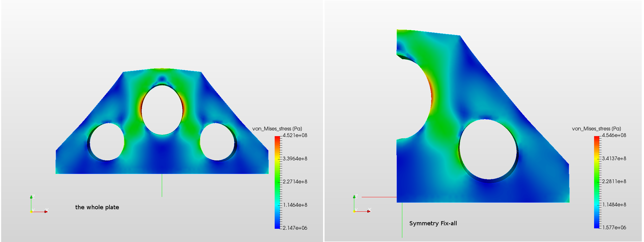The height and width of the screenshot is (242, 644).
Task: Click the left view's orientation axes triad
Action: coord(39,204)
